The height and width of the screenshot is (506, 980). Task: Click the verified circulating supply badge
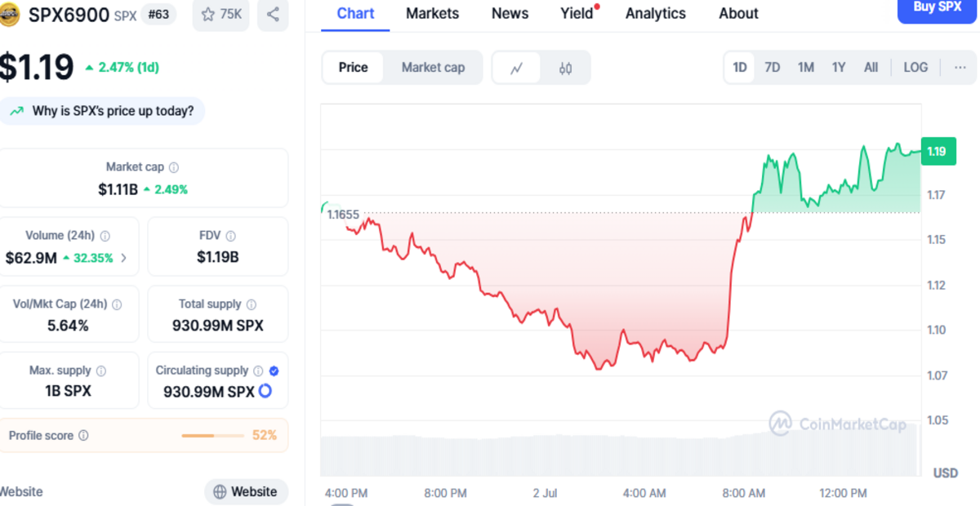(274, 371)
